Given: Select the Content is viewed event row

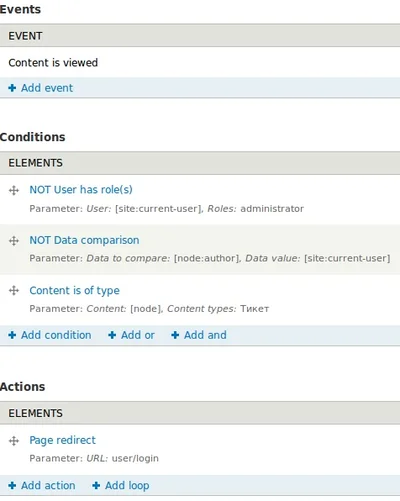Looking at the screenshot, I should pos(200,63).
